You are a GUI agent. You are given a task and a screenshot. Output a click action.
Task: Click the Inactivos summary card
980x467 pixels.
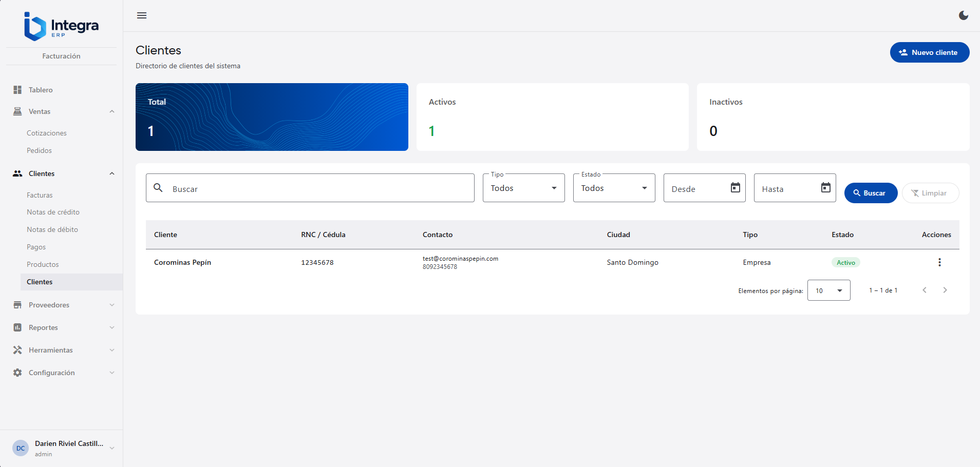point(833,117)
